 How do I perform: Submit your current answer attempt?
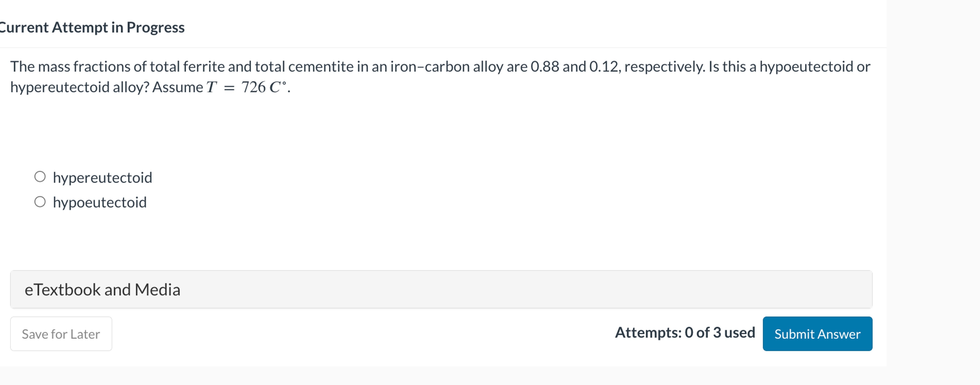click(816, 334)
